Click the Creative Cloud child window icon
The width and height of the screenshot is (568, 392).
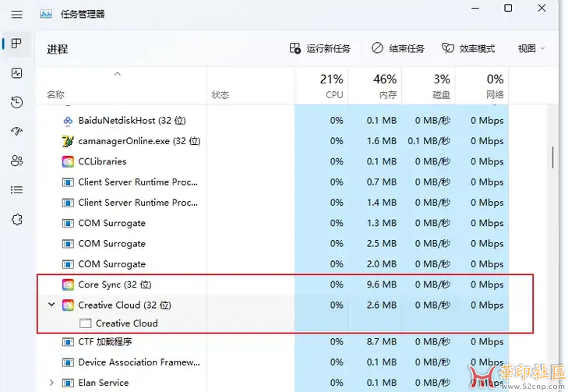tap(85, 323)
